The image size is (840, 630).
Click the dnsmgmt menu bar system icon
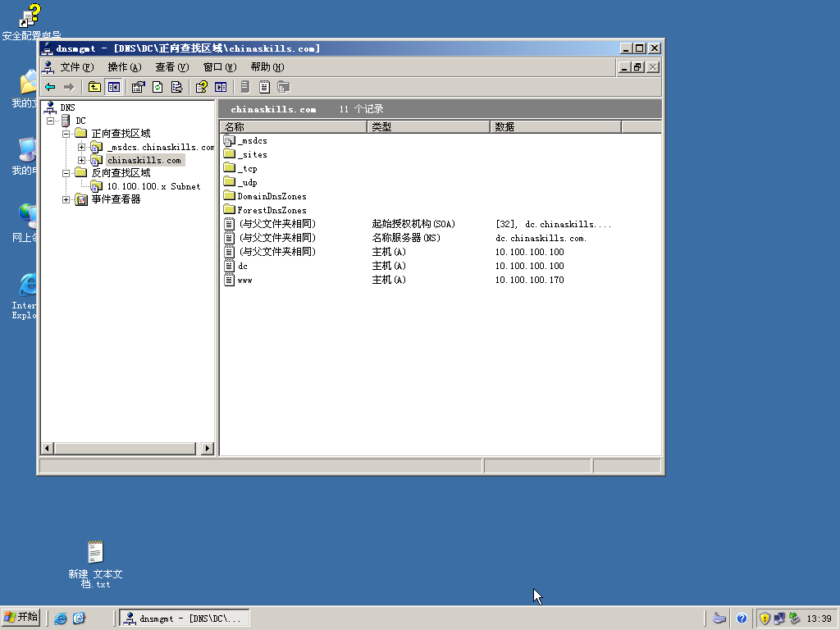[48, 67]
